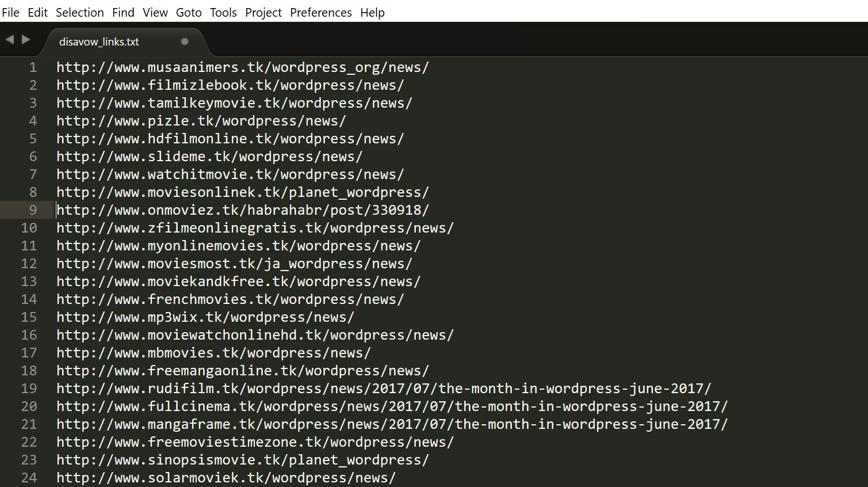
Task: Click the unsaved changes dot on the tab
Action: (185, 41)
